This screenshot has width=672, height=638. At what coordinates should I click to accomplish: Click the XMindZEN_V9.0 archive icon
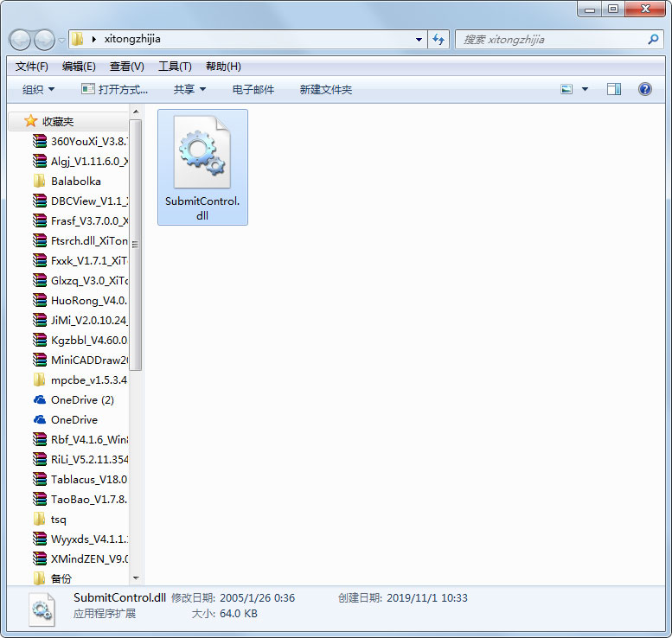click(x=40, y=558)
